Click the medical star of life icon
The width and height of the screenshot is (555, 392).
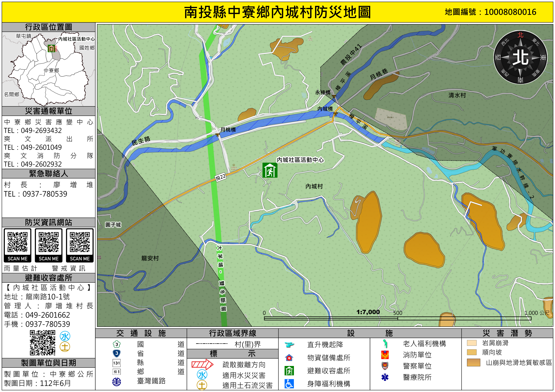pyautogui.click(x=385, y=377)
